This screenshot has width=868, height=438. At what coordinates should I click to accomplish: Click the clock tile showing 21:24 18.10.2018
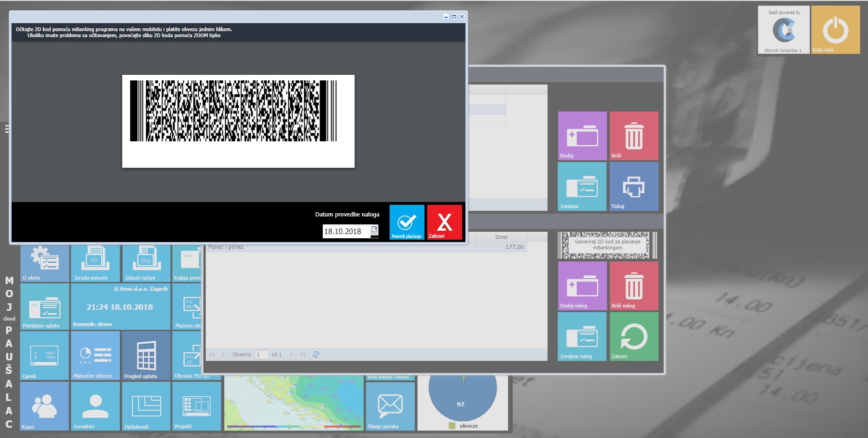(x=121, y=307)
